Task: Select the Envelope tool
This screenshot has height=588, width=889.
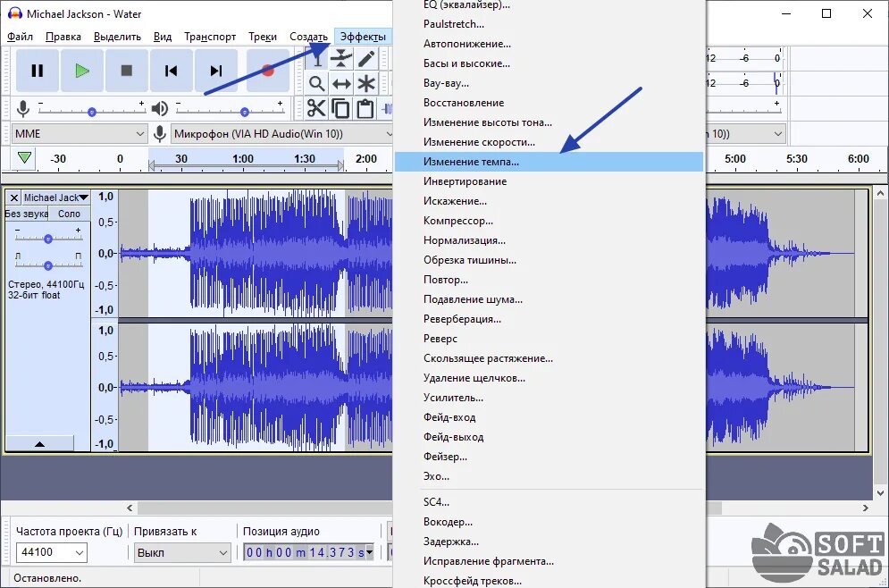Action: [341, 58]
